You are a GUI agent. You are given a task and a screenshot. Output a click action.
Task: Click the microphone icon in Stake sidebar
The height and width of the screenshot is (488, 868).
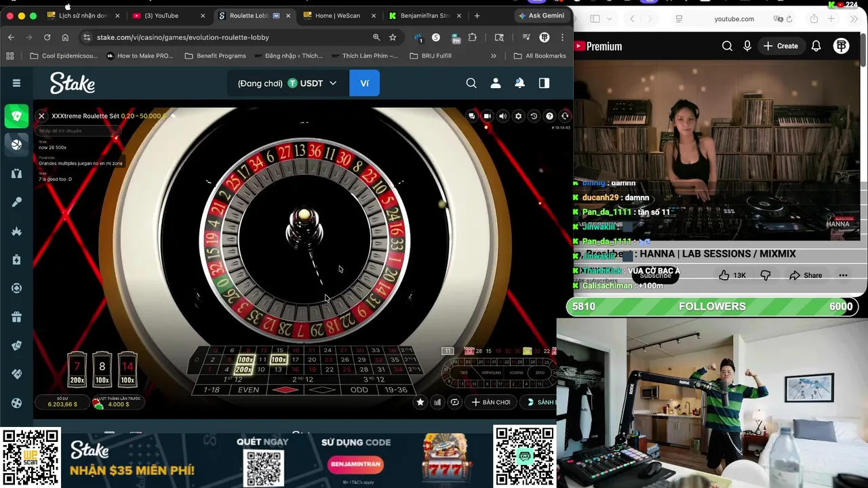coord(16,202)
